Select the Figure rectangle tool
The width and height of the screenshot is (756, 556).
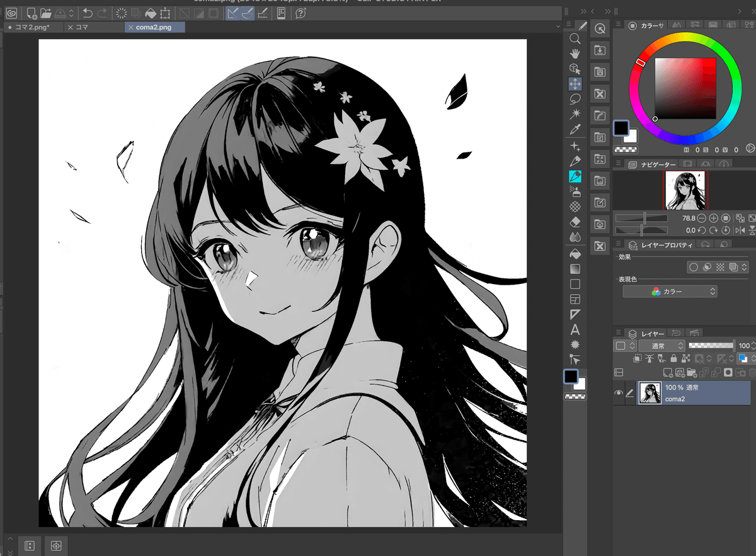(x=575, y=284)
